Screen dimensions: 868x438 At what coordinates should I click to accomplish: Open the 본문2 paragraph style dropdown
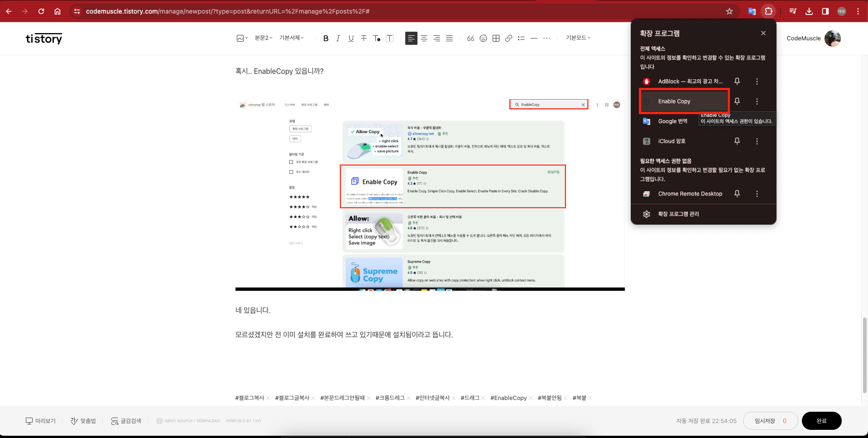click(x=264, y=38)
